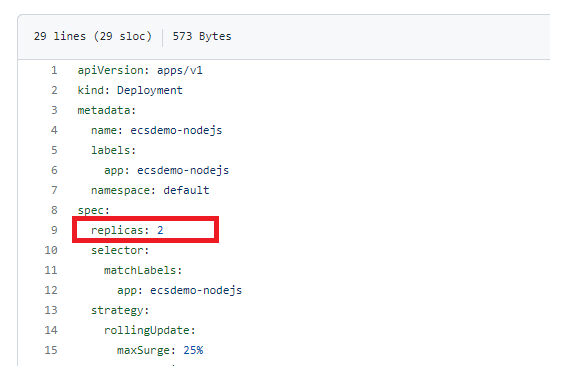Click line number 1 in gutter
571x373 pixels.
click(x=54, y=70)
